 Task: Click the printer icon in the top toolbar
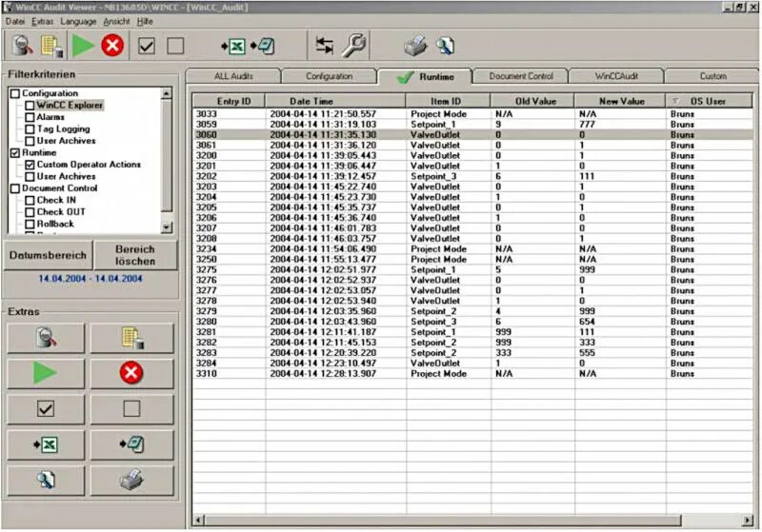415,46
